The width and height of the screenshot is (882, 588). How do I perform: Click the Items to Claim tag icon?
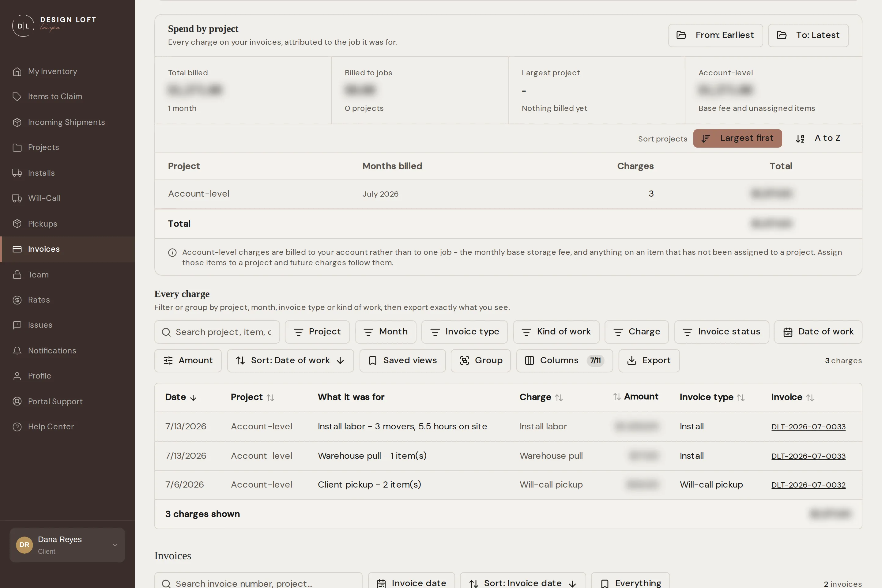[17, 96]
